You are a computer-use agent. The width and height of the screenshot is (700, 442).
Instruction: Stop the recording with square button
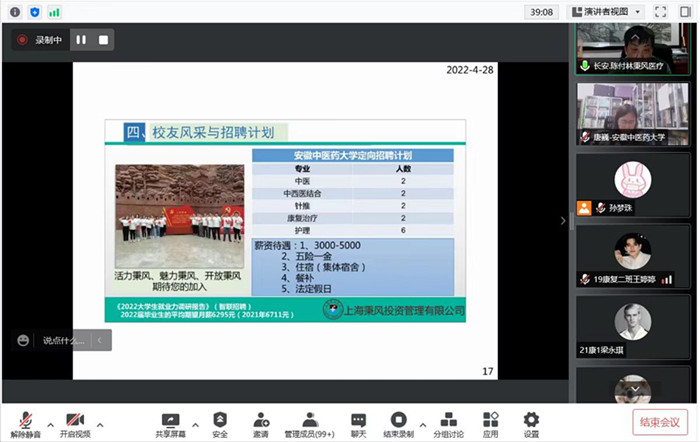103,40
